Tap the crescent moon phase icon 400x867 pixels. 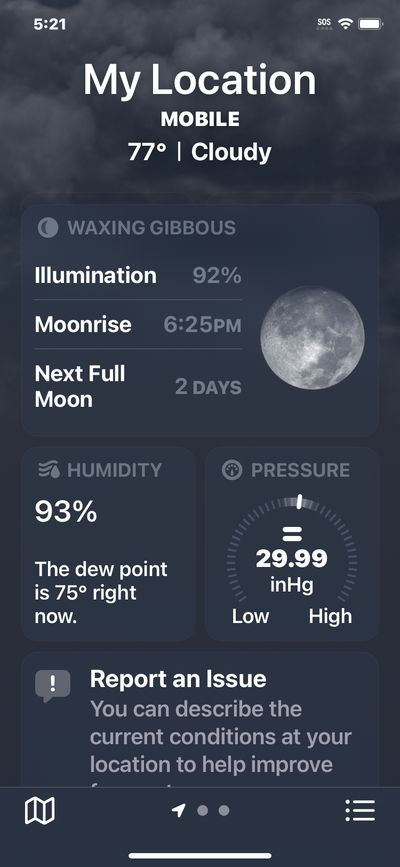tap(48, 227)
